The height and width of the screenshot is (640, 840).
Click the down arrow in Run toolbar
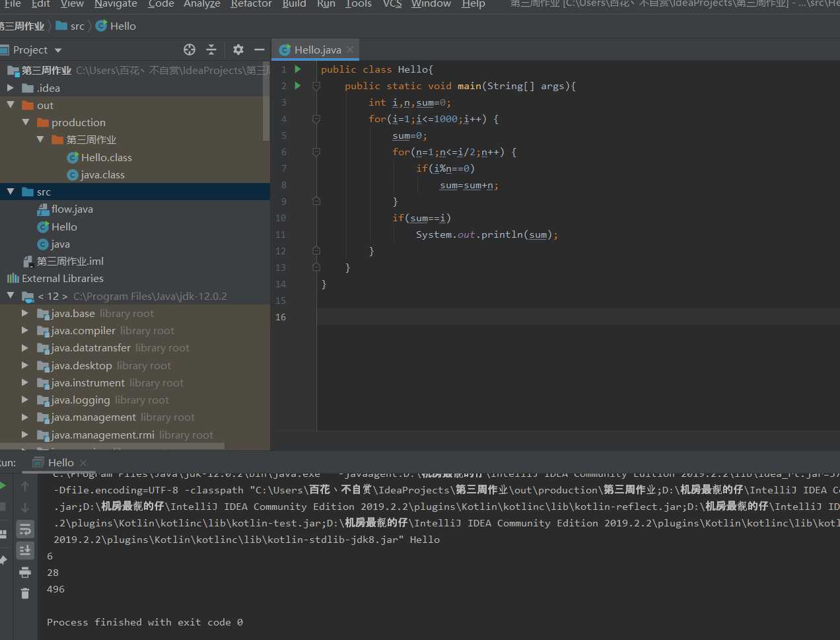tap(25, 507)
